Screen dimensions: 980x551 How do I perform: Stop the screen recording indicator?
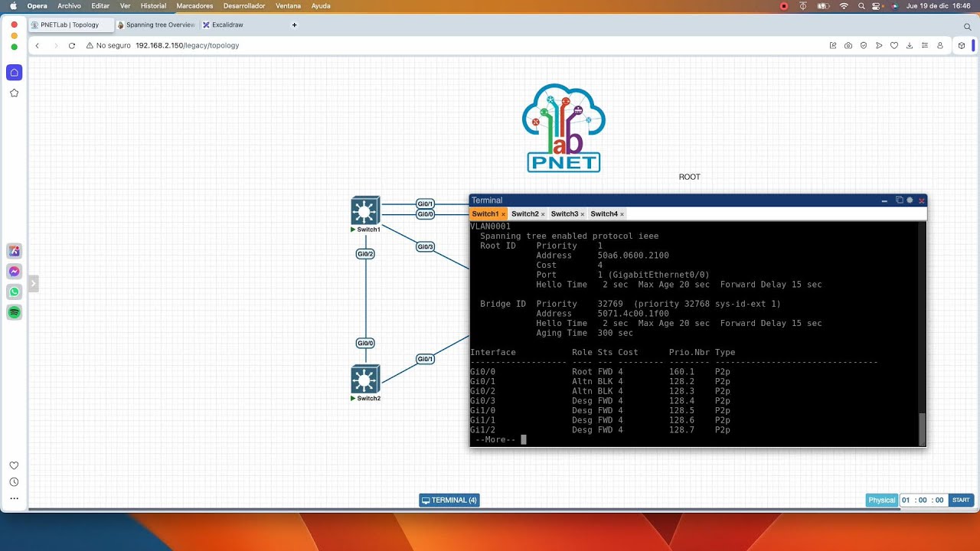(784, 5)
